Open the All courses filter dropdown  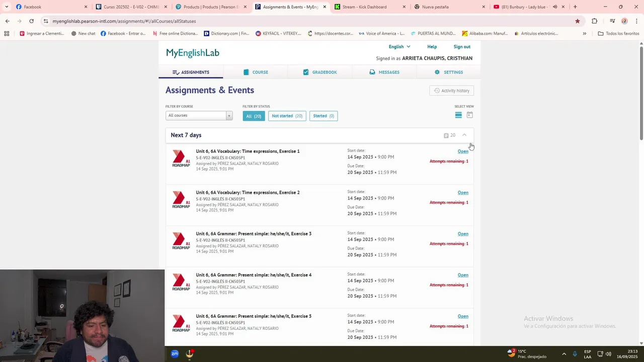pyautogui.click(x=199, y=115)
